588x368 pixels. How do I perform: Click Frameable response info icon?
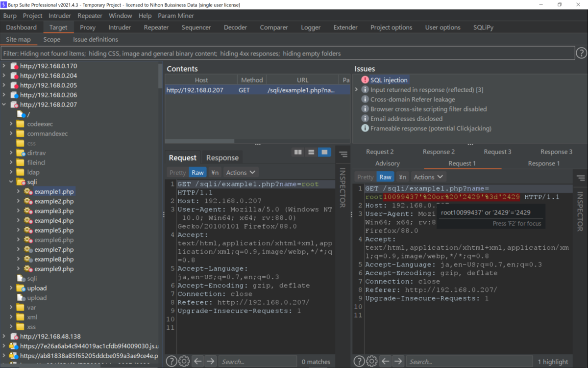click(x=365, y=128)
